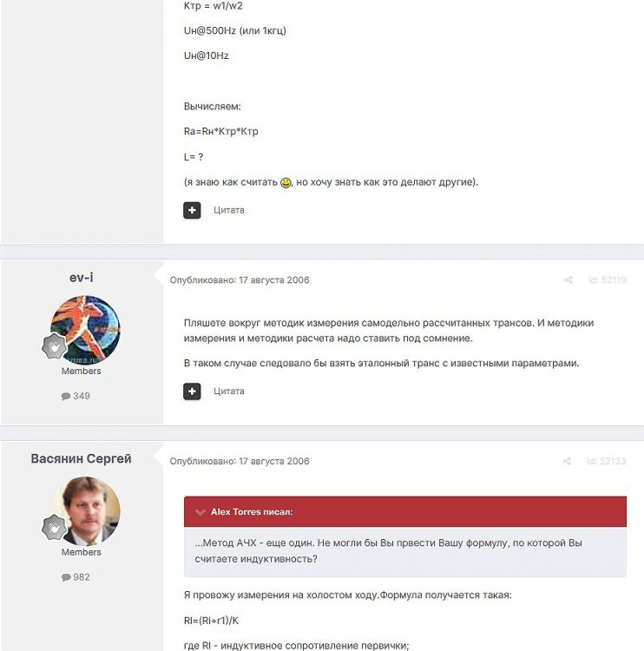644x651 pixels.
Task: Click the plus multiquote icon above ev-i's post
Action: (x=192, y=210)
